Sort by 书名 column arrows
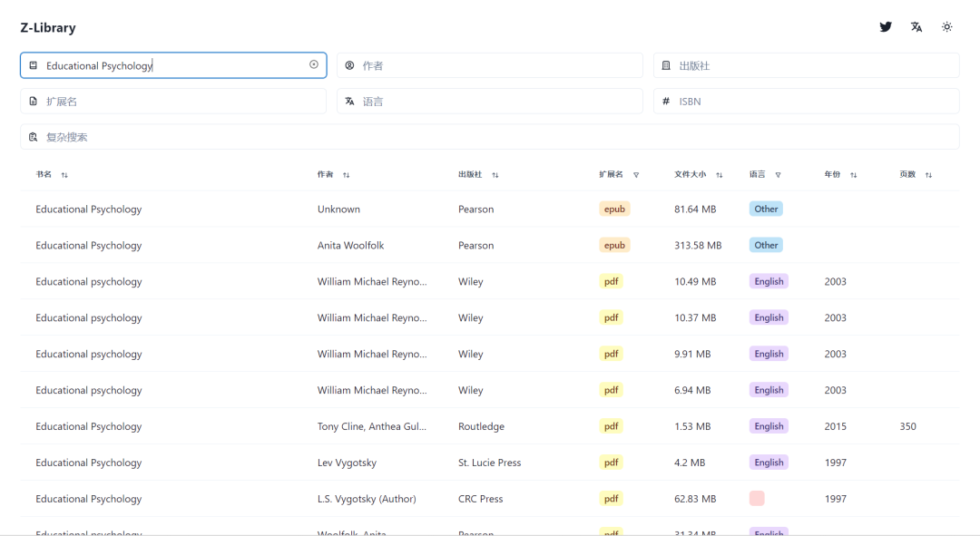Image resolution: width=980 pixels, height=536 pixels. click(x=64, y=175)
